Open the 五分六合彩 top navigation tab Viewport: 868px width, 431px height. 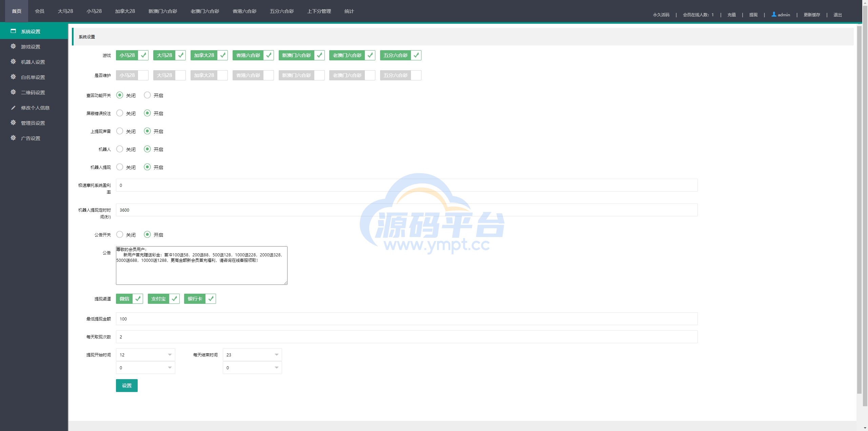(x=282, y=11)
